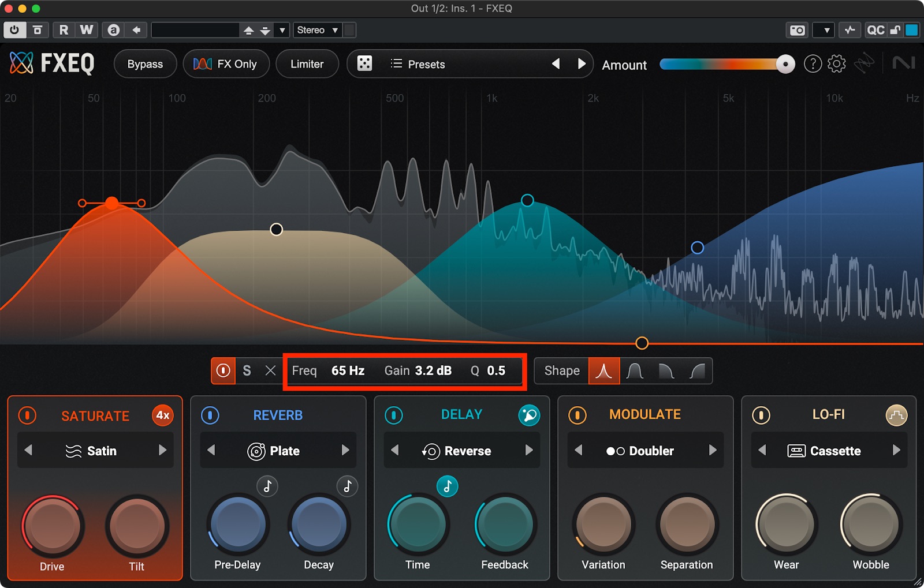
Task: Open the Cassette lo-fi type selector
Action: tap(824, 451)
